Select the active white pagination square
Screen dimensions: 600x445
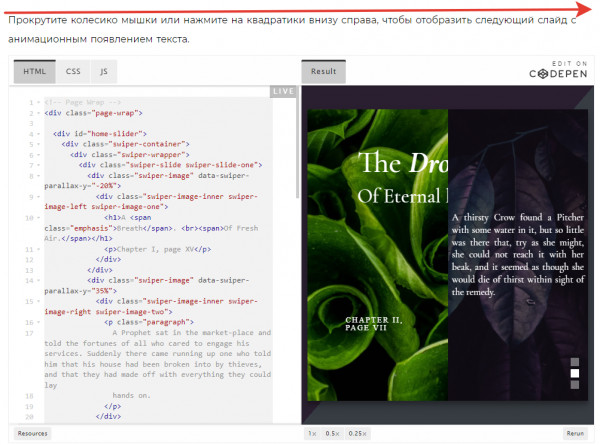(575, 373)
